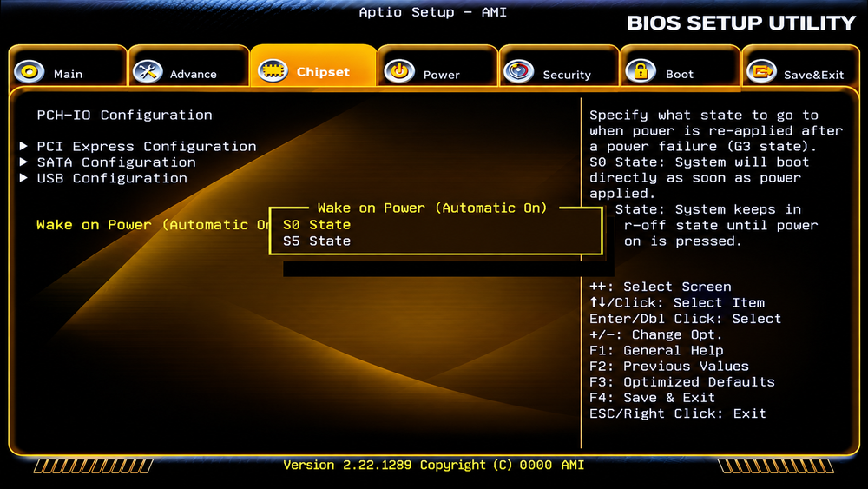The image size is (868, 489).
Task: Click the Boot tab padlock icon
Action: pos(641,71)
